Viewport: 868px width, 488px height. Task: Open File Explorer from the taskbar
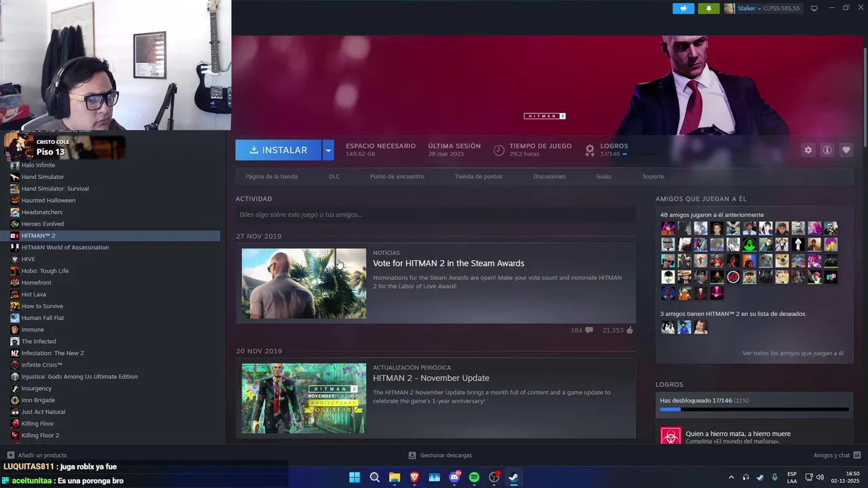point(395,477)
